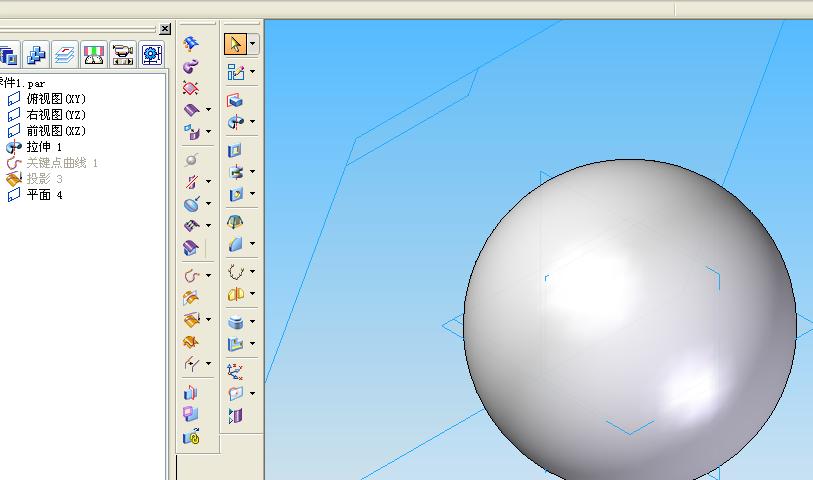Click the blue block with red plane icon

[191, 392]
